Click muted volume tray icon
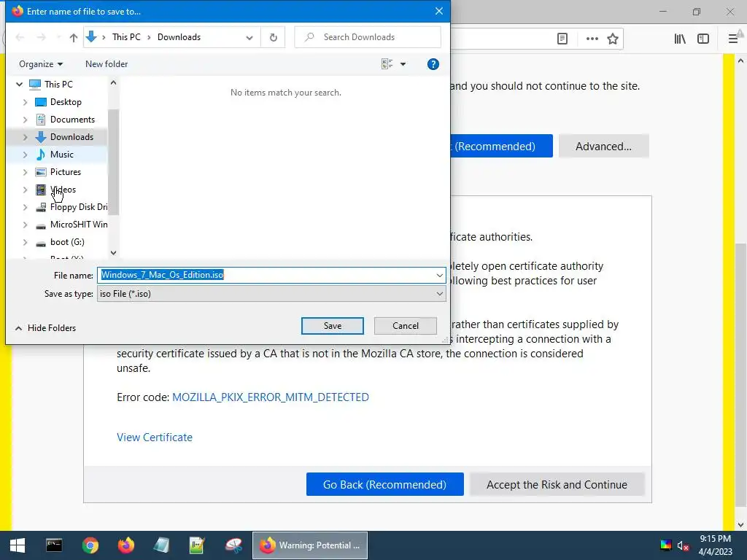Screen dimensions: 747x560 coord(683,545)
